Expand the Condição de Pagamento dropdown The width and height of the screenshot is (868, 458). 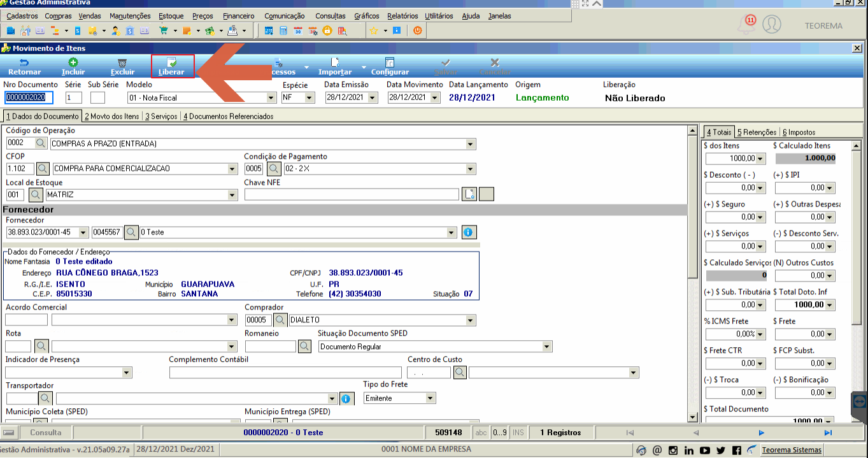click(471, 169)
